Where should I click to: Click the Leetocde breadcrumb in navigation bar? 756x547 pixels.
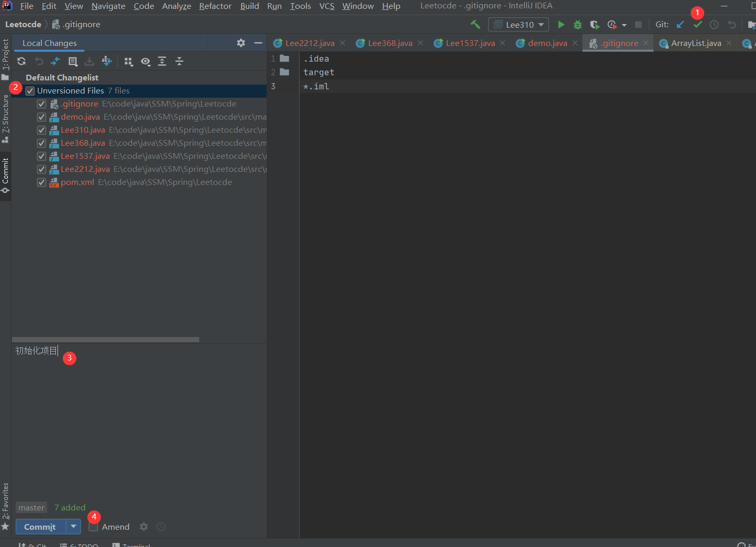tap(23, 25)
